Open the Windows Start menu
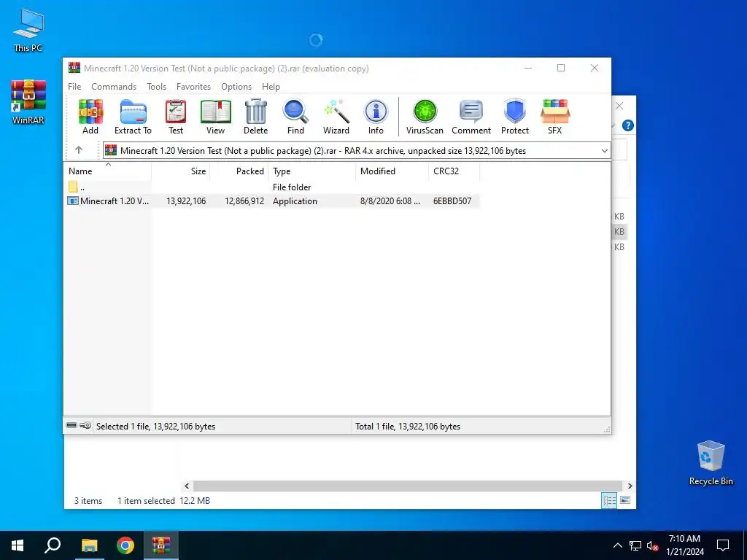 18,545
